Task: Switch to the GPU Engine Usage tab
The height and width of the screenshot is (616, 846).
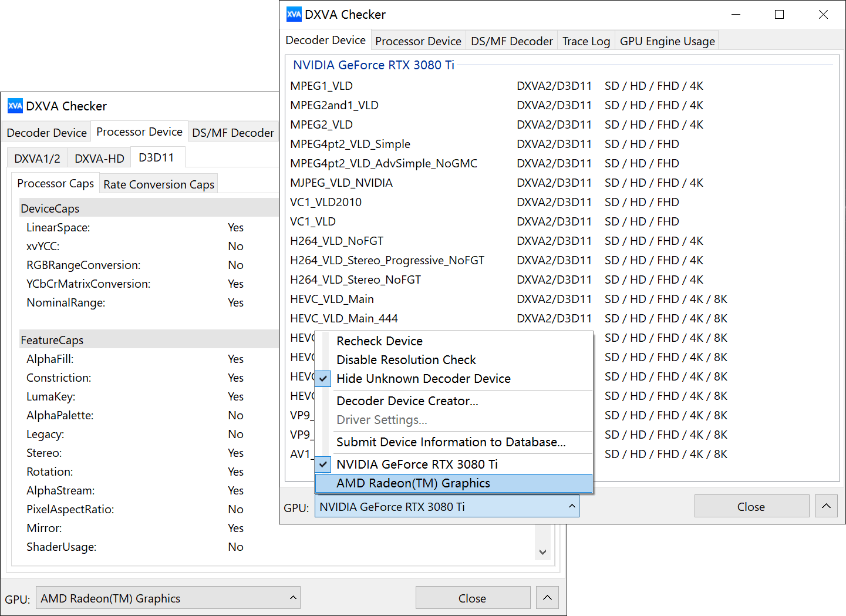Action: tap(667, 41)
